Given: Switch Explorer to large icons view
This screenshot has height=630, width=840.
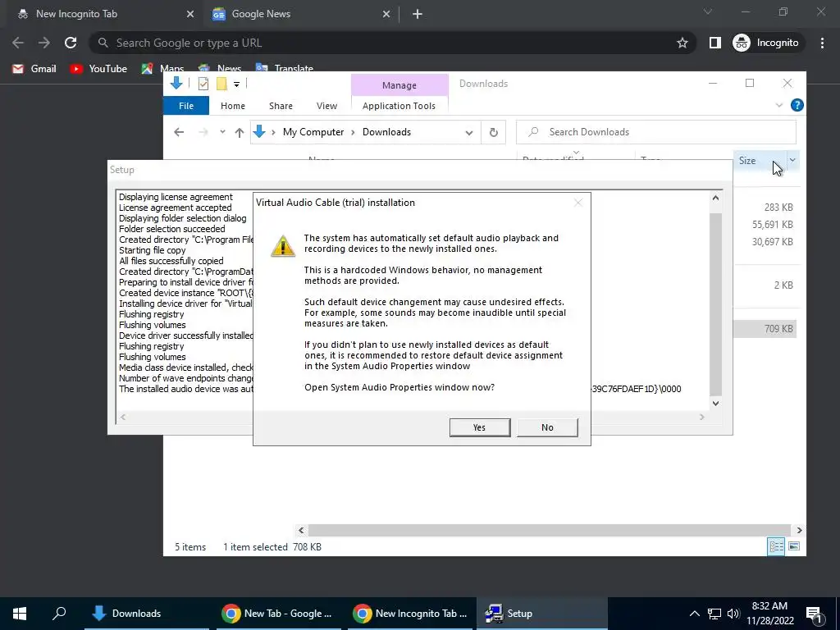Looking at the screenshot, I should 794,546.
